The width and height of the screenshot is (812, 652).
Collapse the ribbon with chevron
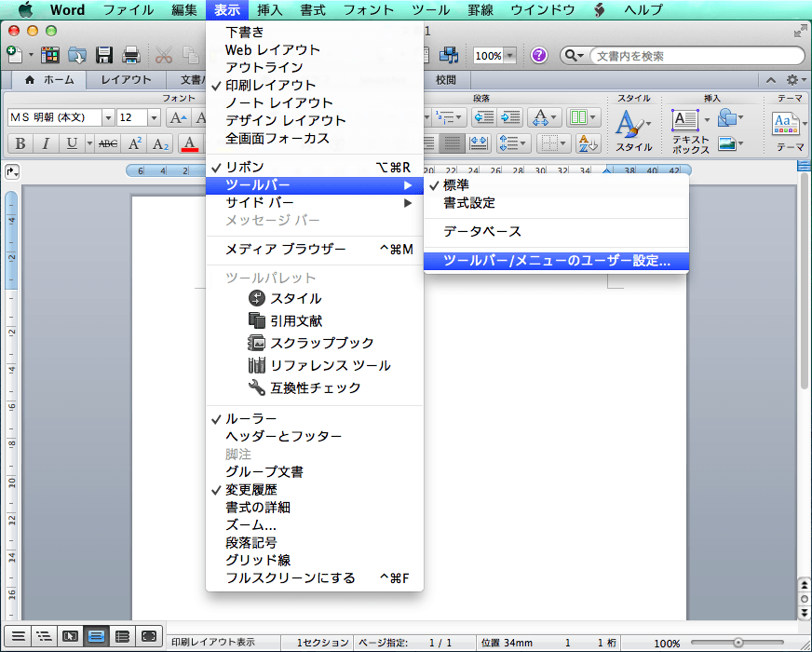click(x=771, y=80)
